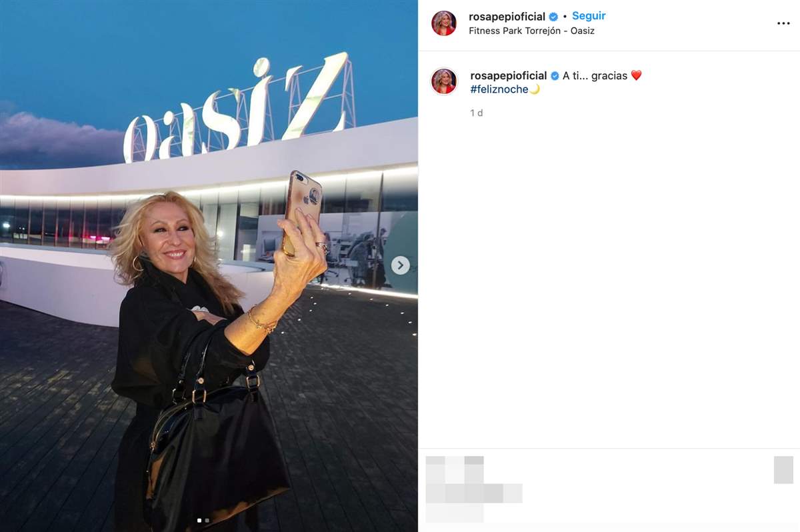Open rosapepioficial profile from header username
The width and height of the screenshot is (800, 532).
pyautogui.click(x=507, y=17)
